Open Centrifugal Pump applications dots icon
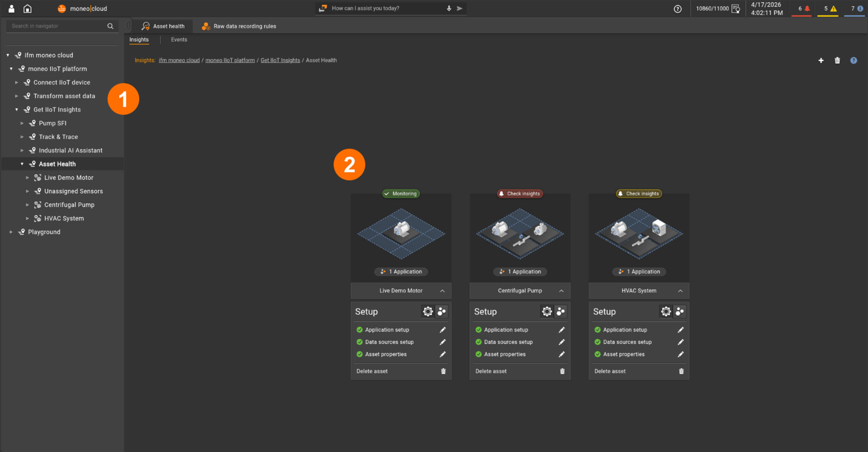 coord(561,311)
